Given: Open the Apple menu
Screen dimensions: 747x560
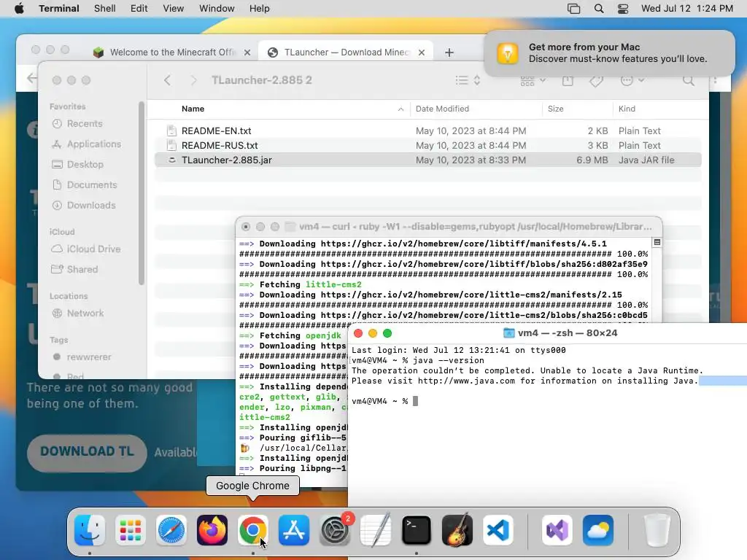Looking at the screenshot, I should click(x=19, y=9).
